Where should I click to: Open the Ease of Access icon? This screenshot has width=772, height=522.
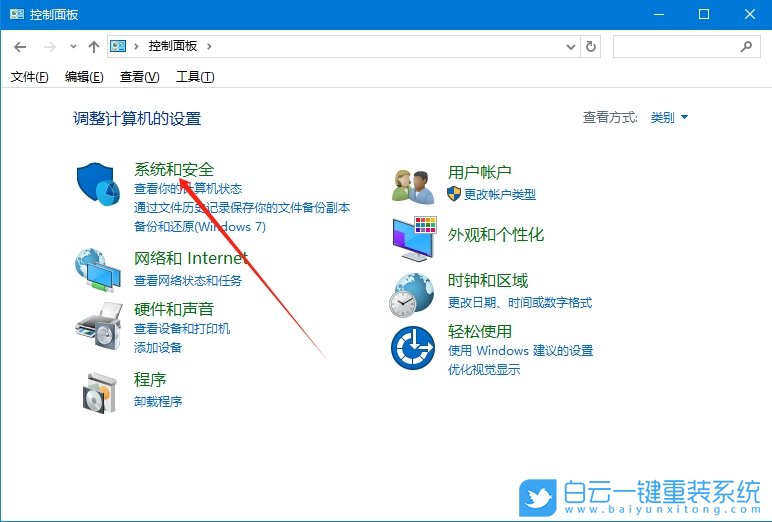[x=413, y=348]
